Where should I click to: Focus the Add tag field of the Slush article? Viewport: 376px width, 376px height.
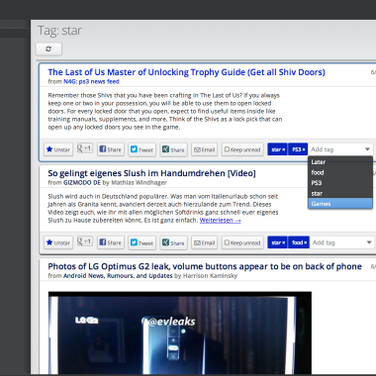[x=337, y=242]
